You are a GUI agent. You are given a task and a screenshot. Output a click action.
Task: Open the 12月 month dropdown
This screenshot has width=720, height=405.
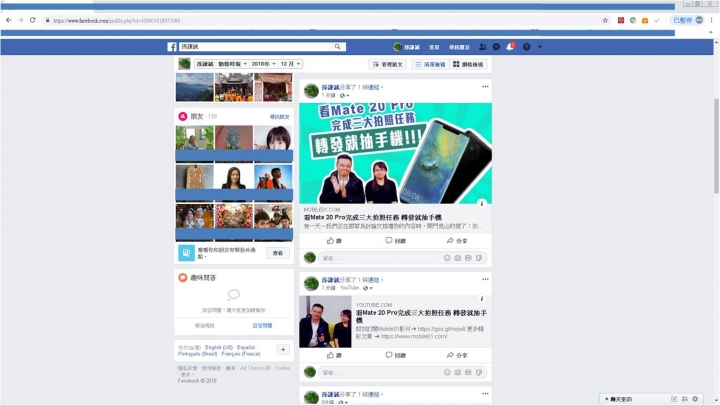[290, 64]
